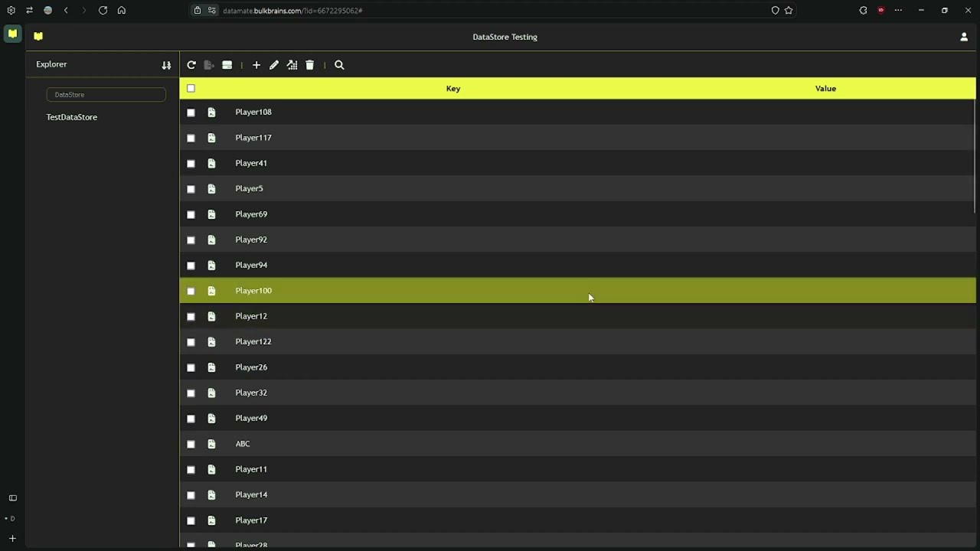This screenshot has width=980, height=551.
Task: Click the Player12 key name
Action: [251, 316]
